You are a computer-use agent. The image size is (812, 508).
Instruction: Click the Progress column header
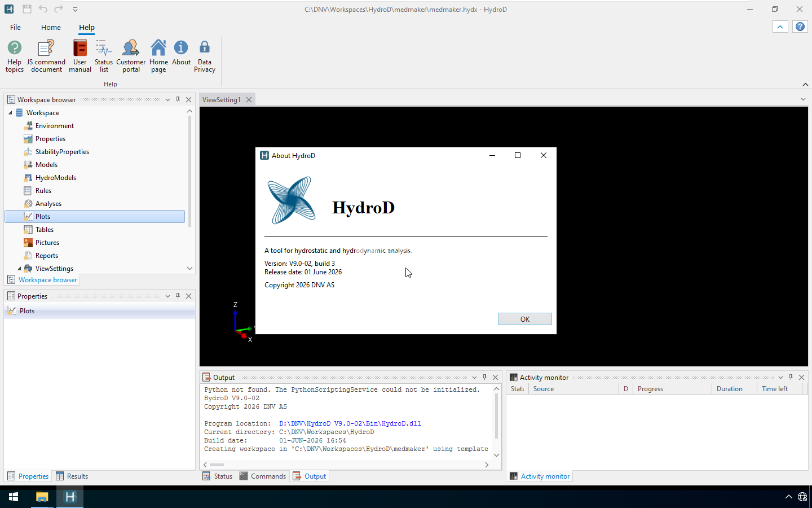(673, 389)
